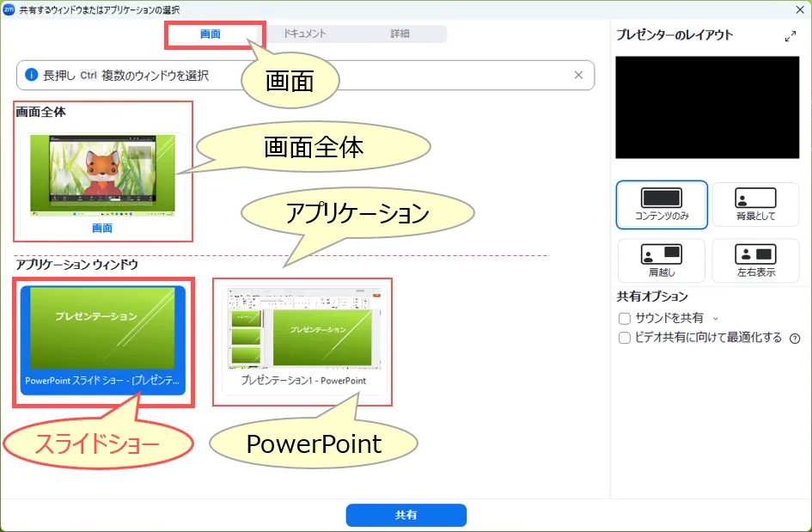Expand the presenter layout preview
Viewport: 812px width, 532px height.
point(791,36)
